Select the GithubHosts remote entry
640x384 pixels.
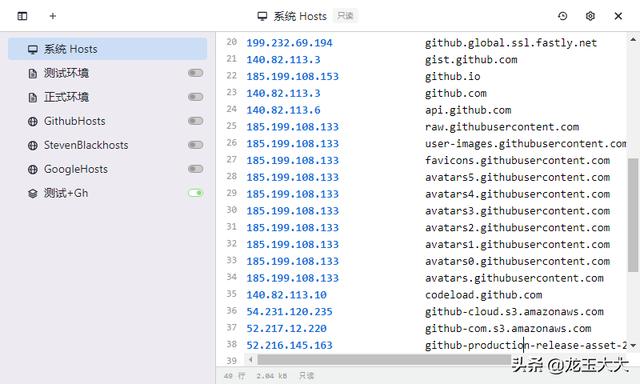(x=107, y=121)
